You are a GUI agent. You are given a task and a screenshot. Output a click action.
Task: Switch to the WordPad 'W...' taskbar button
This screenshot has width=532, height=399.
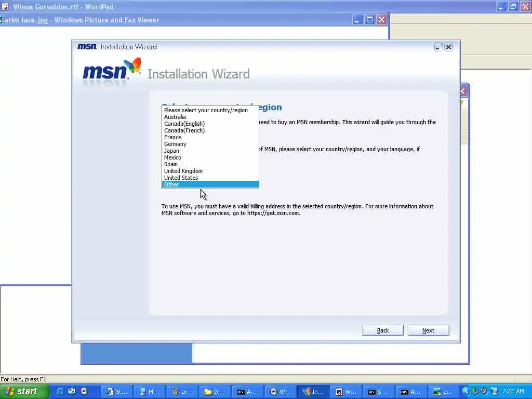pos(345,392)
